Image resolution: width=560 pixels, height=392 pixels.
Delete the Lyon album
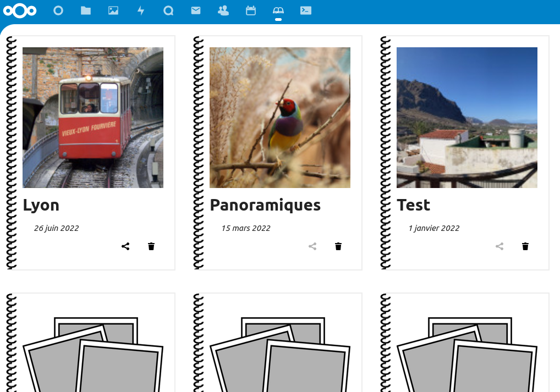(151, 246)
